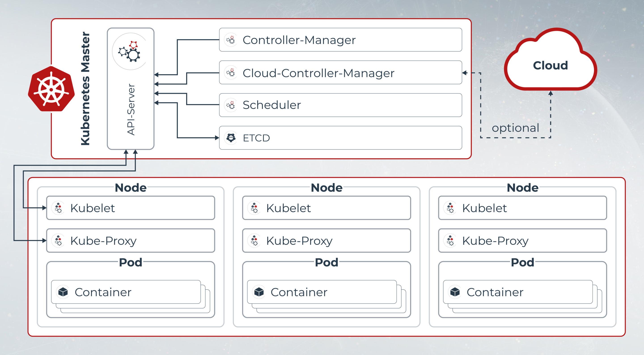
Task: Select the Scheduler label text
Action: [272, 105]
